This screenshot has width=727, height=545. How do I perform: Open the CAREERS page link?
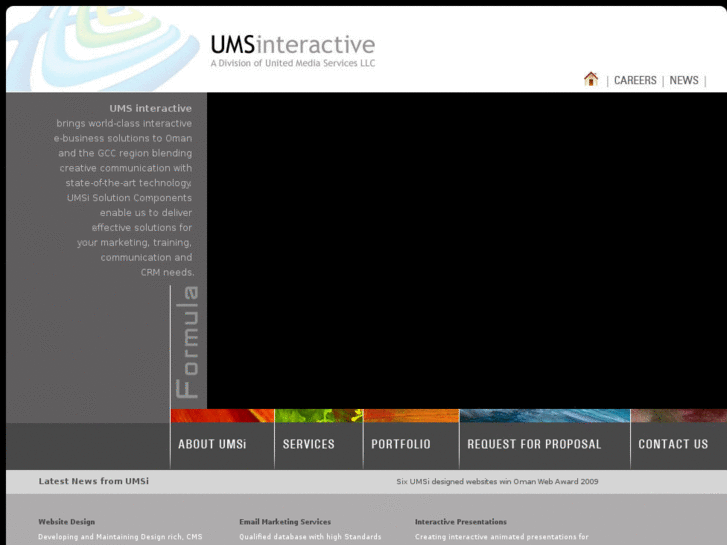pos(635,80)
